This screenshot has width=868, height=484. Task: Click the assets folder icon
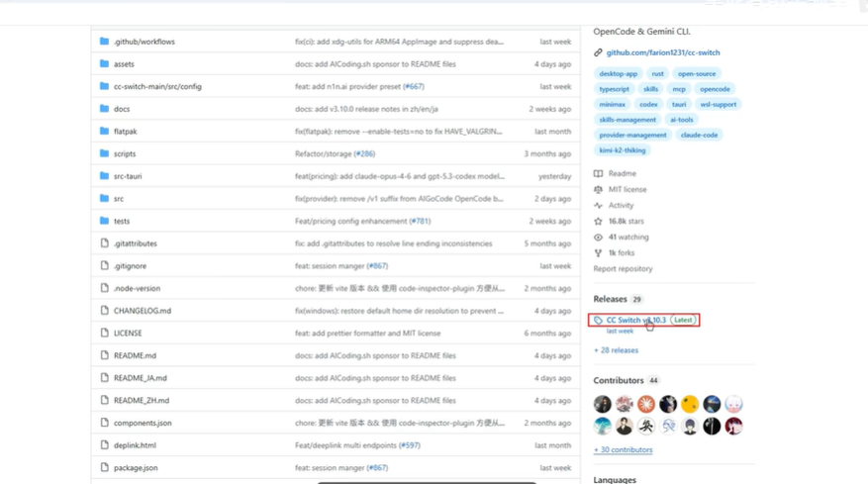(104, 63)
